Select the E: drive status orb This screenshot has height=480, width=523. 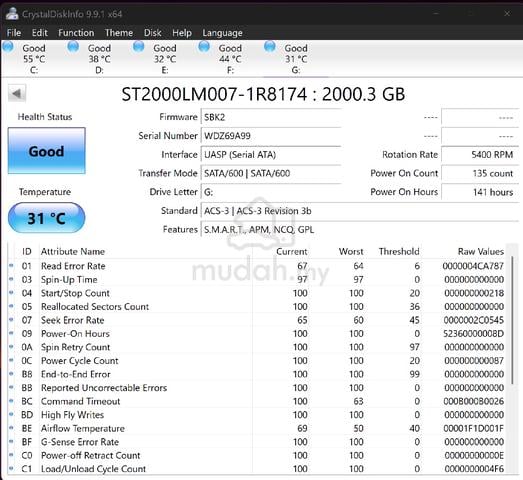coord(138,47)
